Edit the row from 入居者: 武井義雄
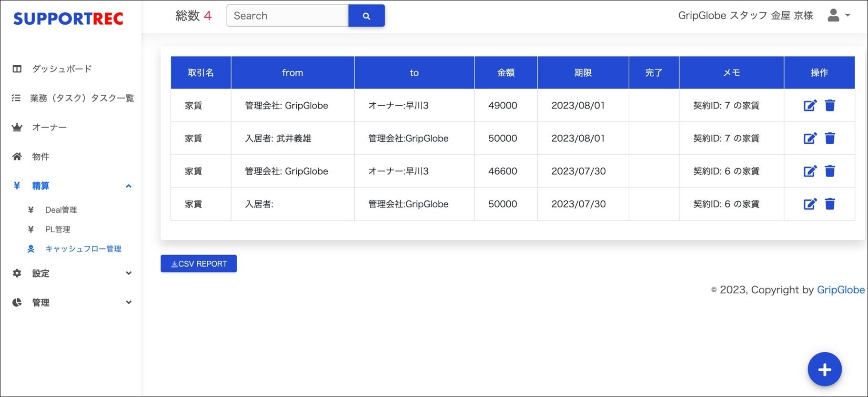Screen dimensions: 868x397 coord(810,139)
